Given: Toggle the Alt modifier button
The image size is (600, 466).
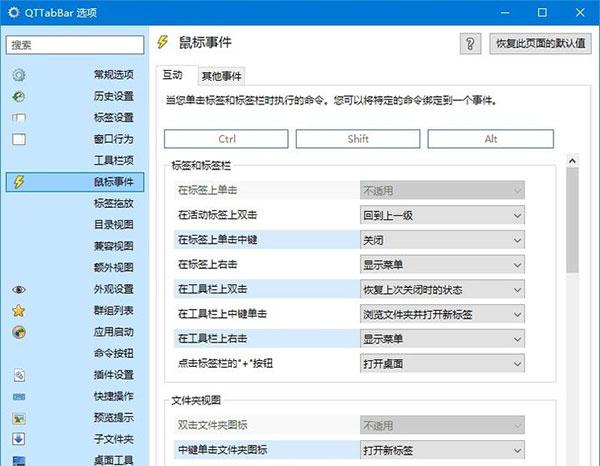Looking at the screenshot, I should (491, 139).
